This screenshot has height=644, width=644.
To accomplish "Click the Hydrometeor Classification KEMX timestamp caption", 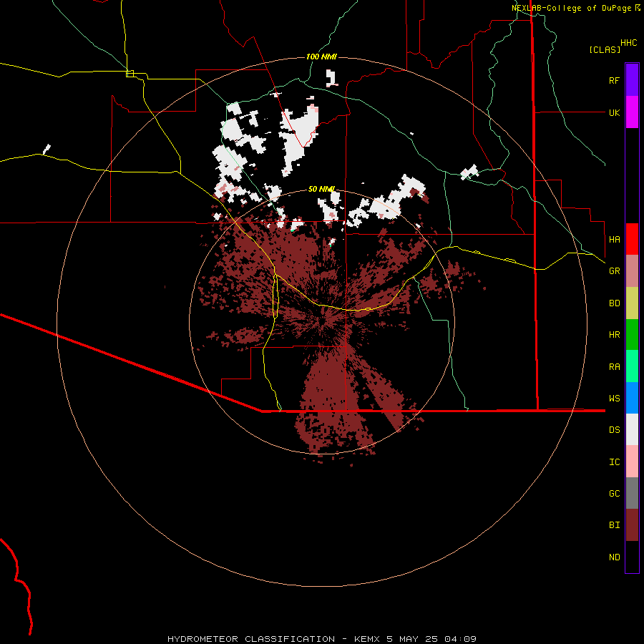I will point(322,639).
